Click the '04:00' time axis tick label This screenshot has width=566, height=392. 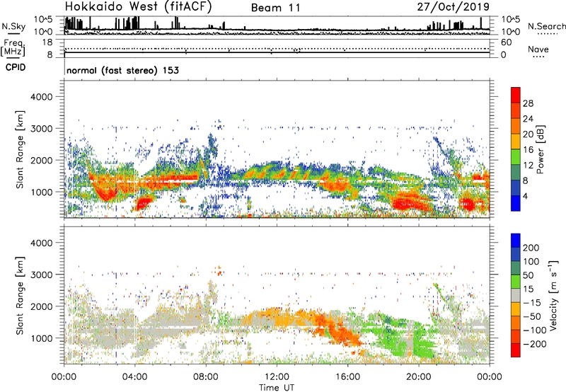(134, 377)
